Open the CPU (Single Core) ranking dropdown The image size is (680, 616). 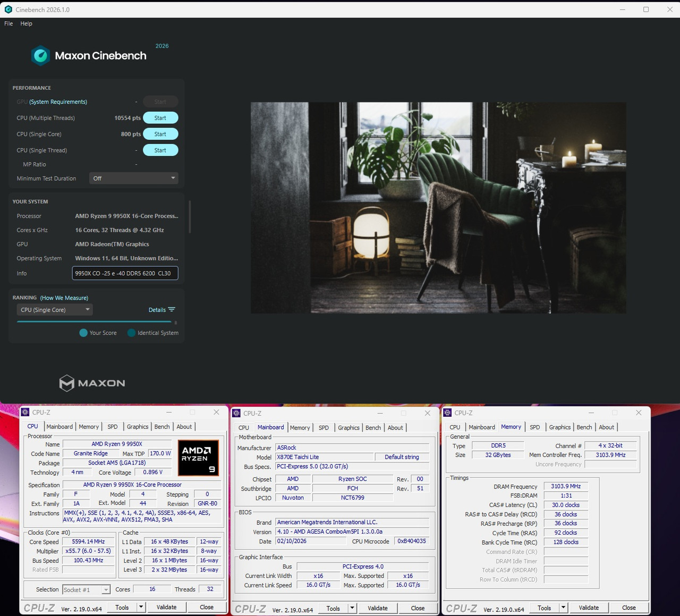55,310
